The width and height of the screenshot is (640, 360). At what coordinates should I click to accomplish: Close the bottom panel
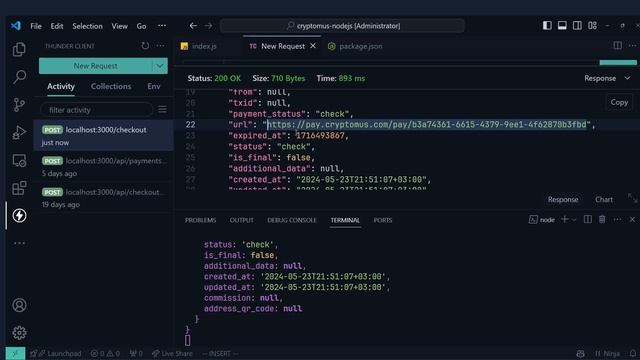coord(632,220)
